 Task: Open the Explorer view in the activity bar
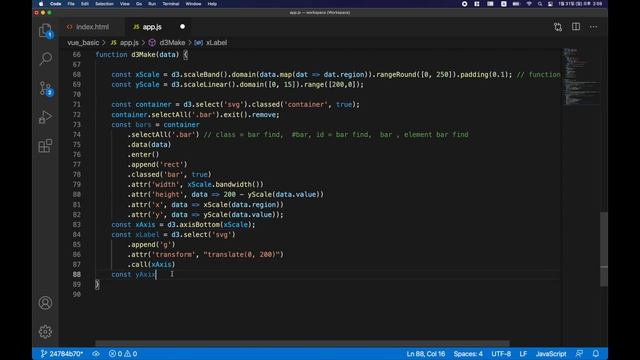pyautogui.click(x=45, y=31)
